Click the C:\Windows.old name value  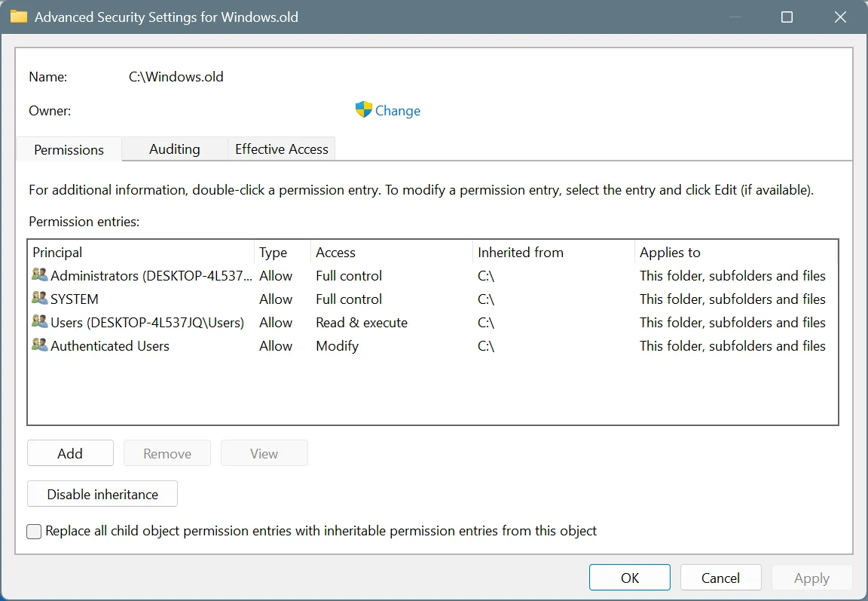coord(176,76)
